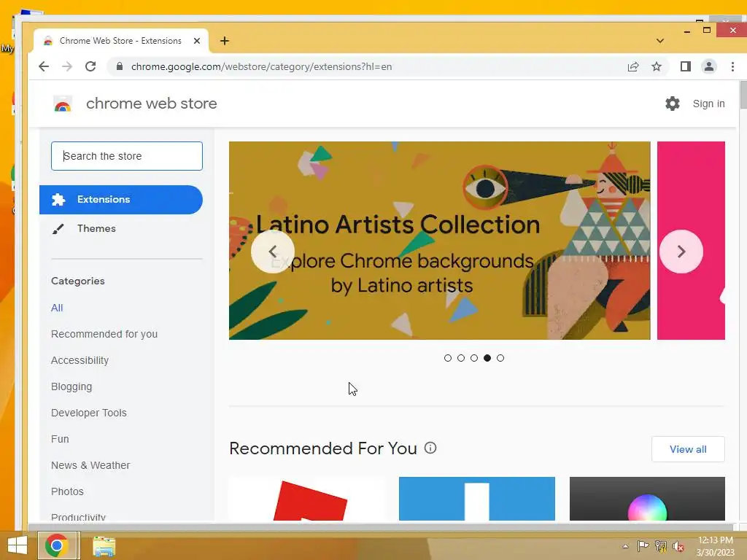Open the Fun category
Screen dimensions: 747x560
pos(60,439)
